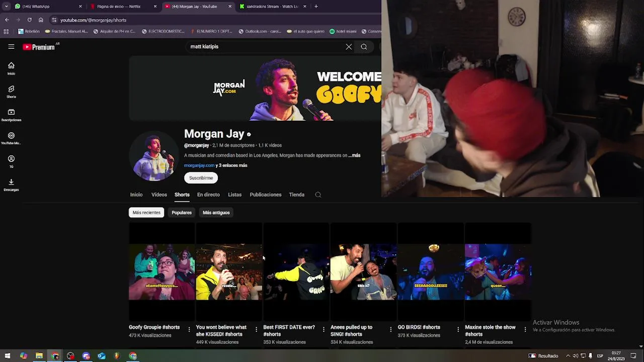Expand channel description with ...más

coord(354,155)
